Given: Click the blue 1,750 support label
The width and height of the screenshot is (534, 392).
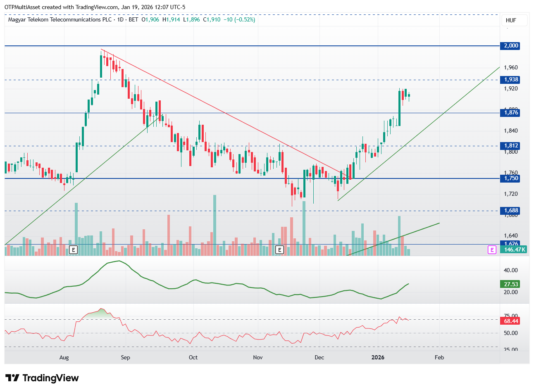Looking at the screenshot, I should 510,178.
